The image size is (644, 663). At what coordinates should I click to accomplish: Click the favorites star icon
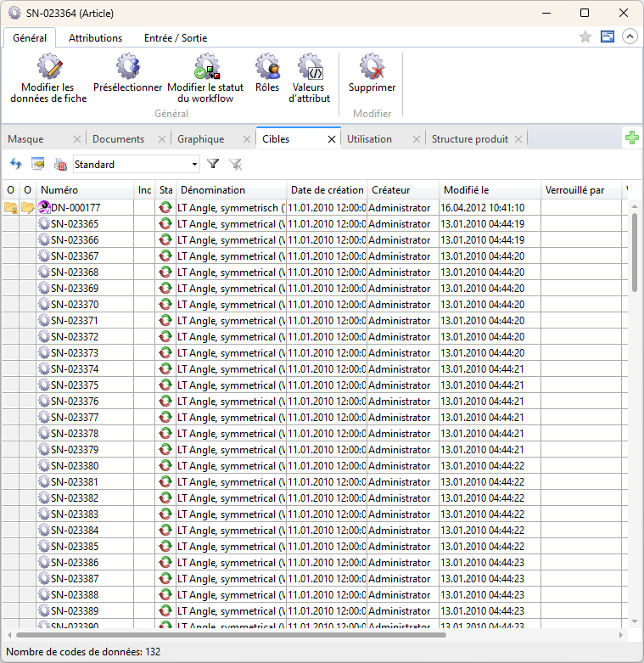point(585,37)
